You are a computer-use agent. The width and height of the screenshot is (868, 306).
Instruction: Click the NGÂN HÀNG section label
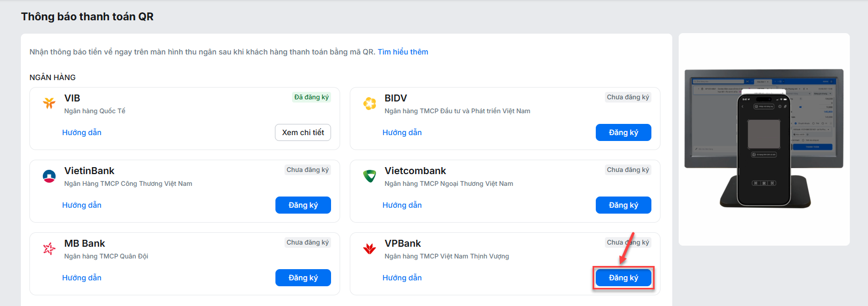point(52,77)
